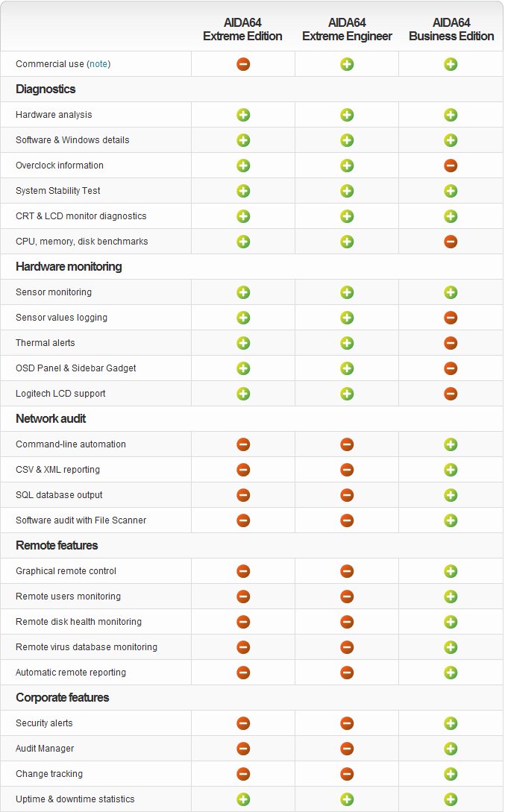This screenshot has width=505, height=812.
Task: Click Extreme Engineer plus for System Stability Test
Action: tap(347, 191)
